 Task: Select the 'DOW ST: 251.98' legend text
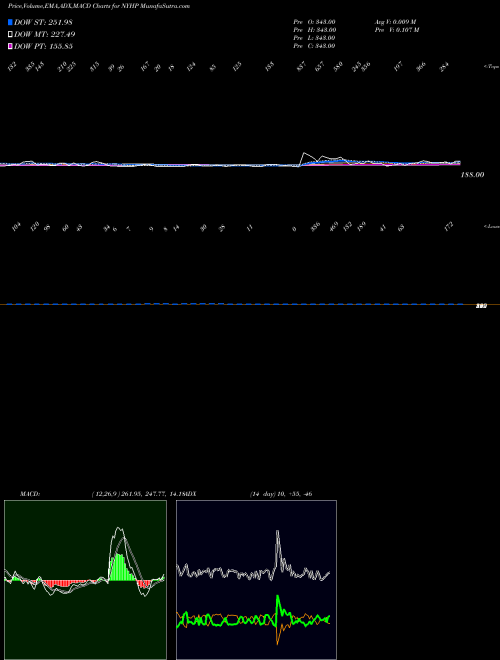(43, 22)
